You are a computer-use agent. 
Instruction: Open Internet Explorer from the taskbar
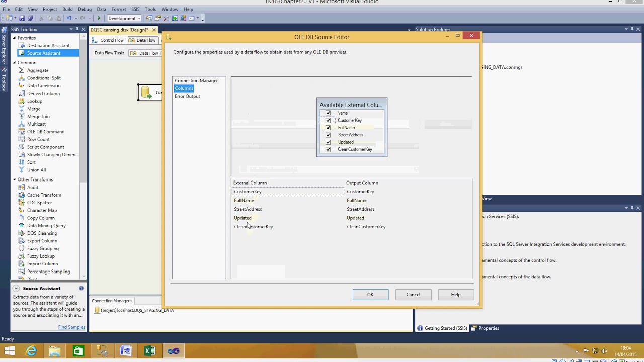coord(31,351)
